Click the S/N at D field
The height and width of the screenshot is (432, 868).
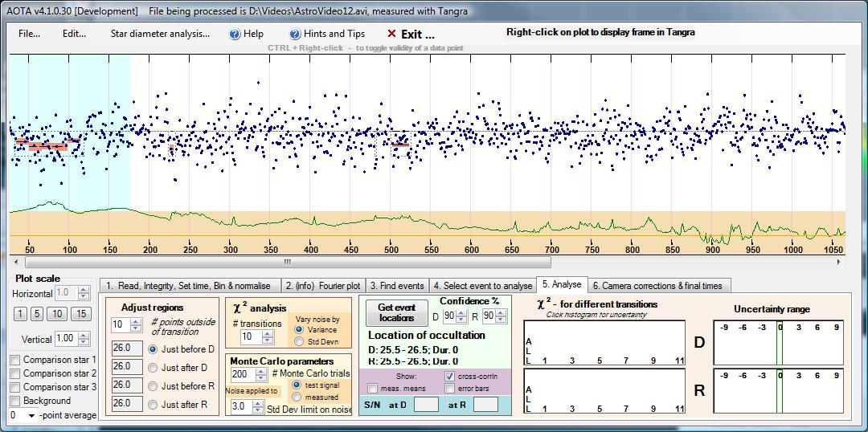point(426,405)
